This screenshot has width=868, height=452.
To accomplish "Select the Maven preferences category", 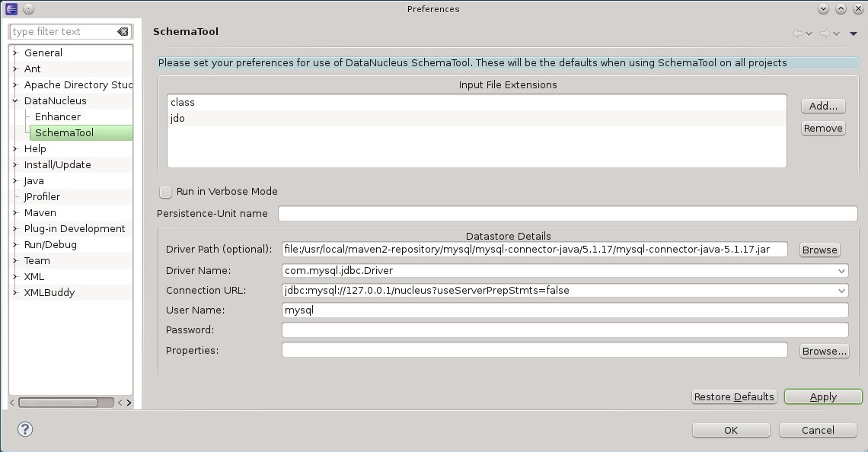I will pos(40,212).
